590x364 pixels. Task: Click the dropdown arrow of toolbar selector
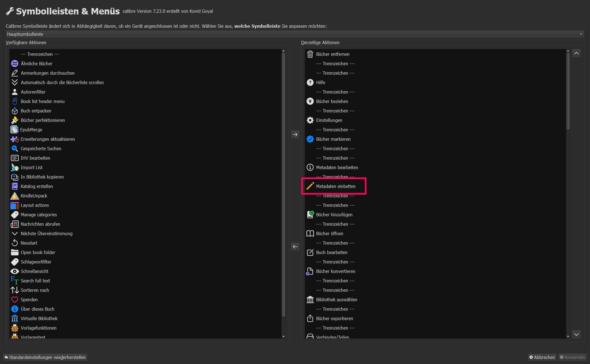[581, 34]
